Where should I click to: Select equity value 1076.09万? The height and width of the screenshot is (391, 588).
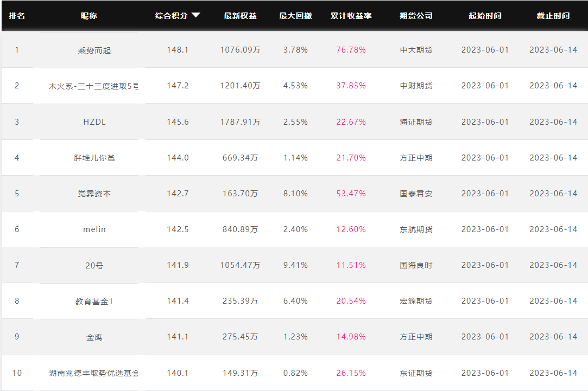coord(240,50)
